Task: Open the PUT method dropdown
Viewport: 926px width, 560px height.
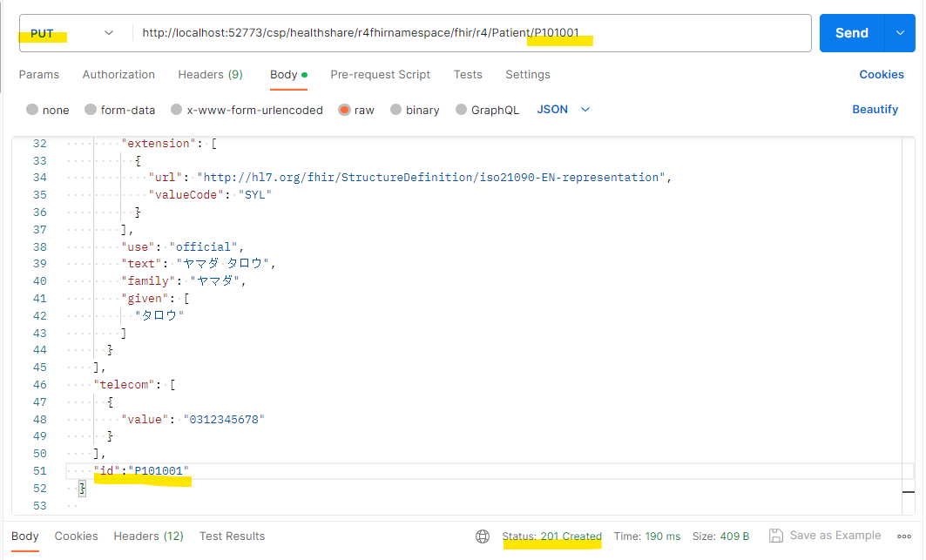Action: click(x=72, y=33)
